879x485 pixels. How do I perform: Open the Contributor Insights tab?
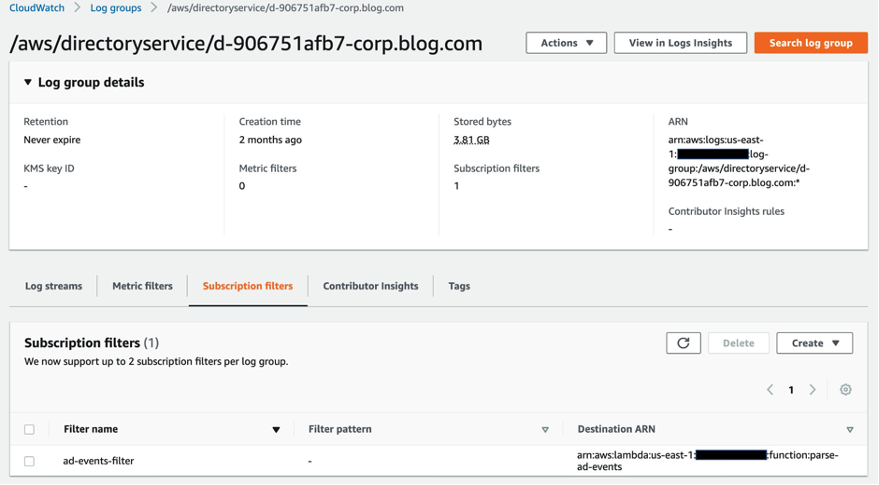click(370, 286)
